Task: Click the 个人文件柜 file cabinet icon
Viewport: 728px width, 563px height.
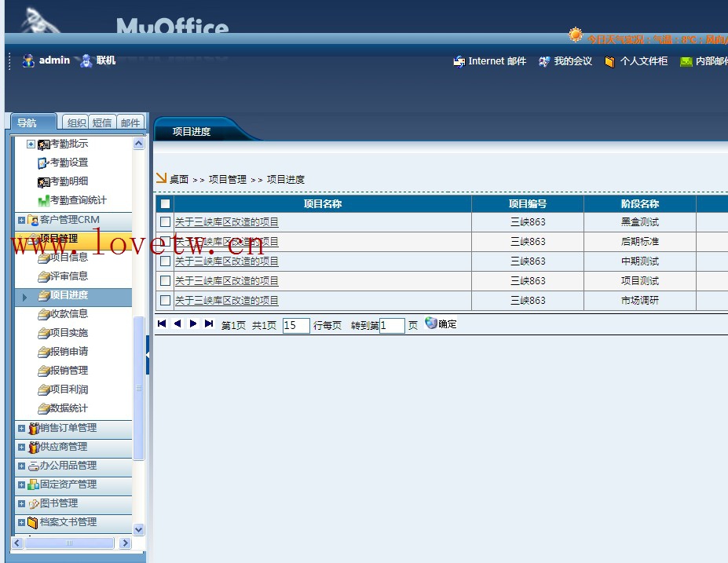Action: tap(610, 61)
